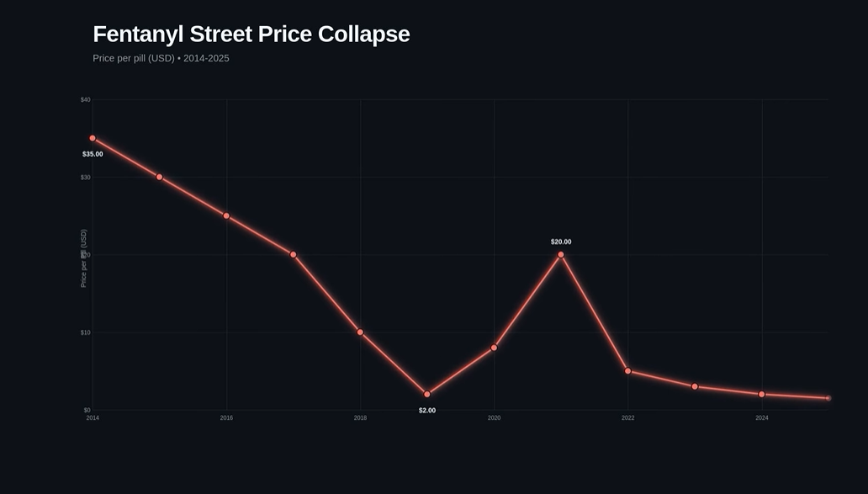The height and width of the screenshot is (494, 868).
Task: Click the 2016 data point on the line
Action: pos(226,215)
